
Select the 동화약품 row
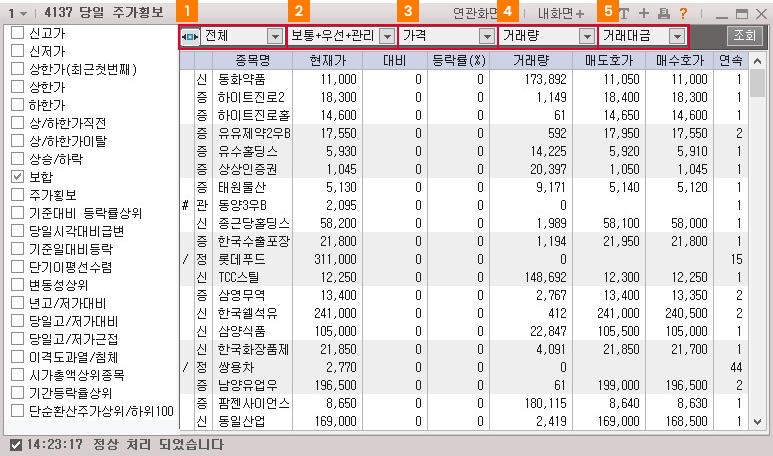pyautogui.click(x=463, y=79)
